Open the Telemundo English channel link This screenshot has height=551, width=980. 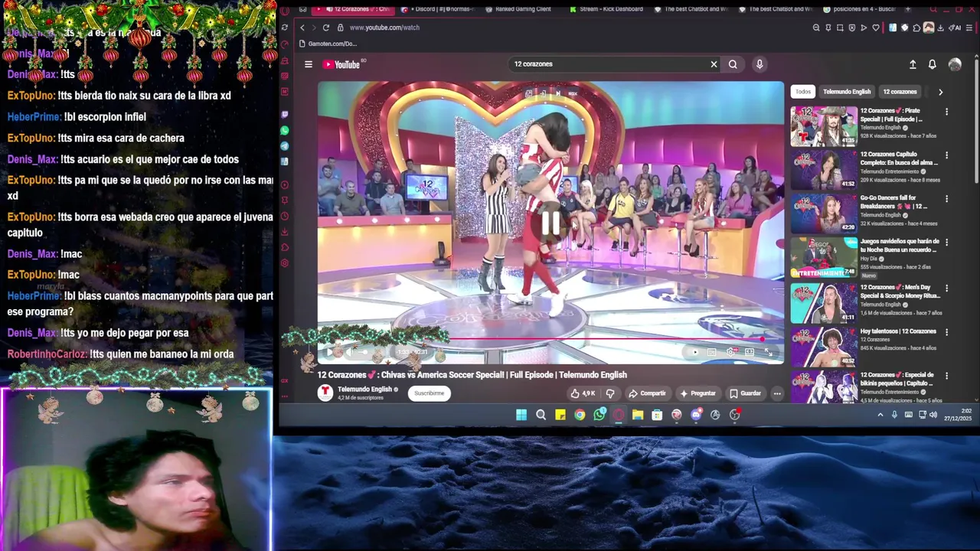point(364,390)
